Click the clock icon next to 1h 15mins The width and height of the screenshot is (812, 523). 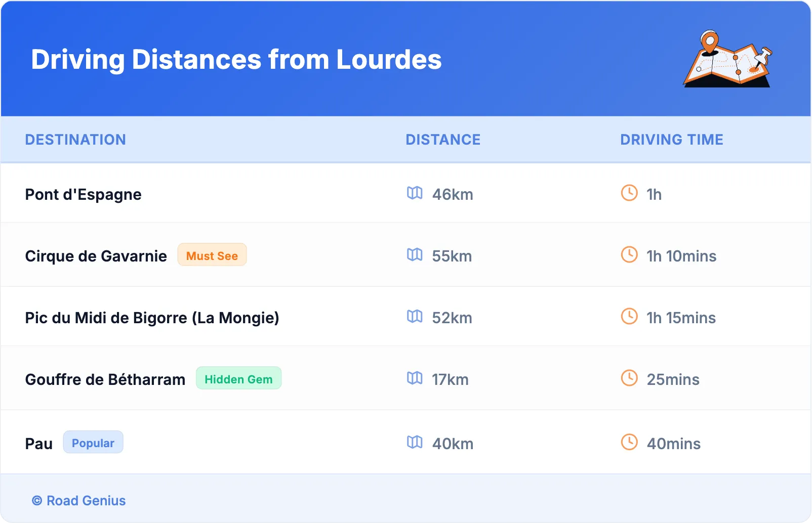(x=629, y=316)
